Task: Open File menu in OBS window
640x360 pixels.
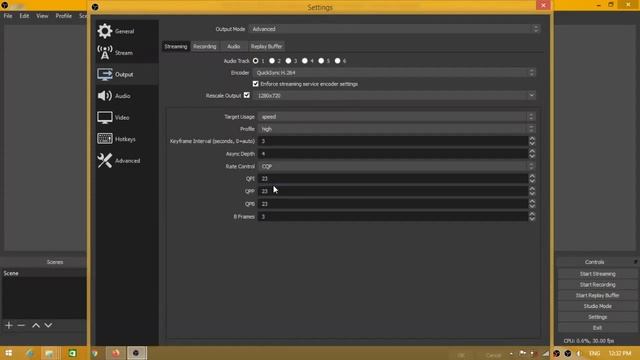Action: coord(8,16)
